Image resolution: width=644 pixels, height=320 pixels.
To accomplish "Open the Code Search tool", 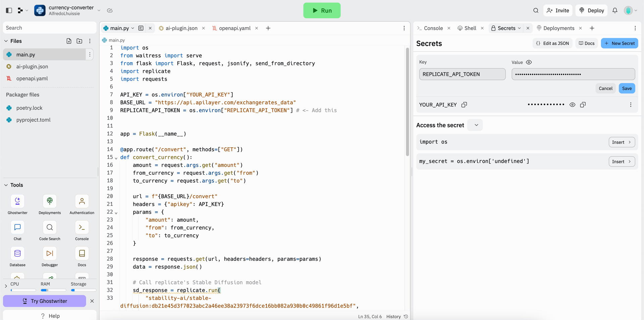I will [x=50, y=228].
